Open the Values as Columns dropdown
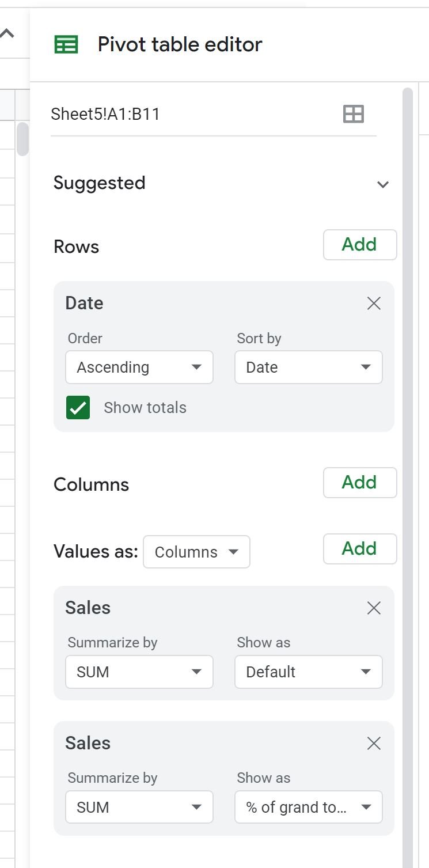 tap(197, 552)
